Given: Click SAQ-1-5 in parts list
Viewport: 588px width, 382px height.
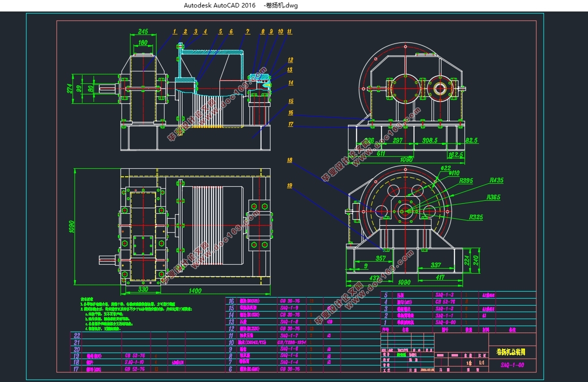Looking at the screenshot, I should pos(289,355).
